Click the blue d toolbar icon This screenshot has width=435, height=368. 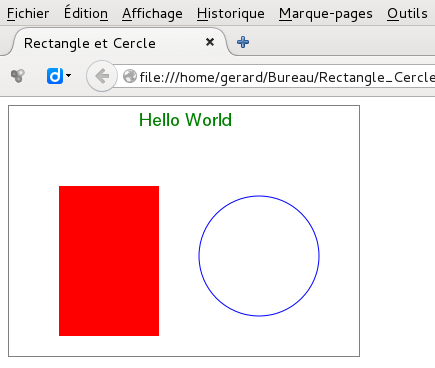(x=55, y=76)
